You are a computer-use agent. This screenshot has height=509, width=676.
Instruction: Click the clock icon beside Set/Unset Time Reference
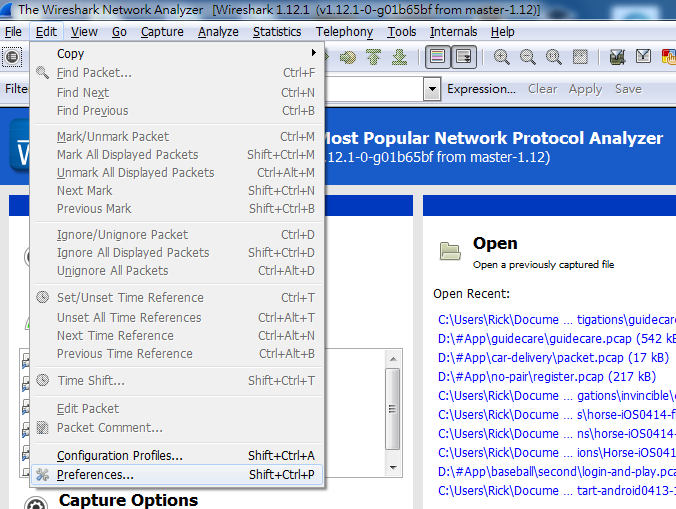coord(42,297)
